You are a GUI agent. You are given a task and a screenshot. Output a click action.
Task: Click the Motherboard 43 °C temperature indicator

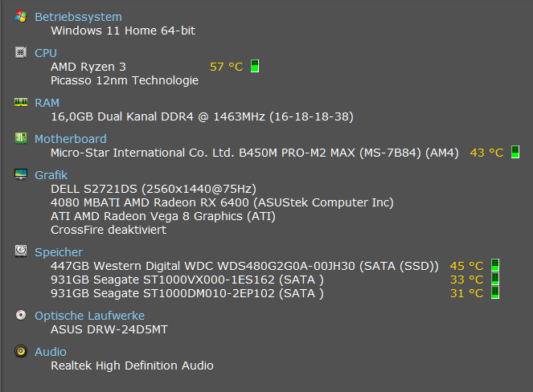point(515,152)
